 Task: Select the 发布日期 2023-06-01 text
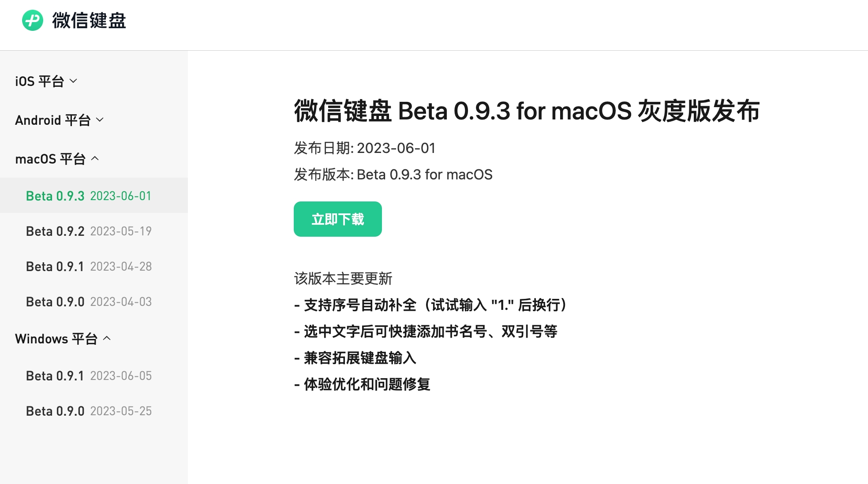coord(364,149)
